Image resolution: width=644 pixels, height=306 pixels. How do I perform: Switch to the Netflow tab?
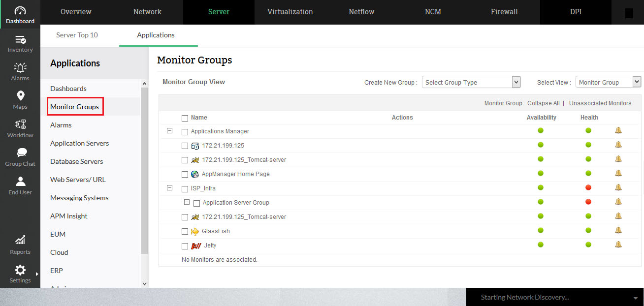coord(361,12)
